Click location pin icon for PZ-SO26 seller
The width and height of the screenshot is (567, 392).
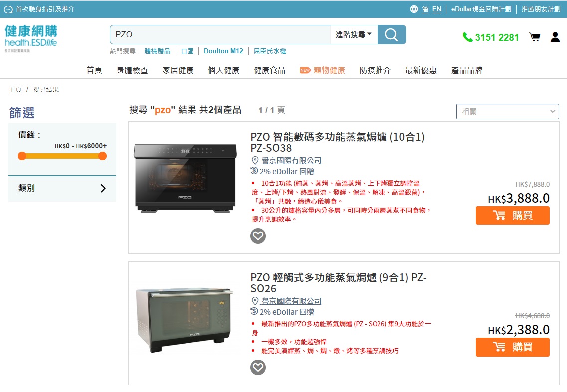(255, 301)
